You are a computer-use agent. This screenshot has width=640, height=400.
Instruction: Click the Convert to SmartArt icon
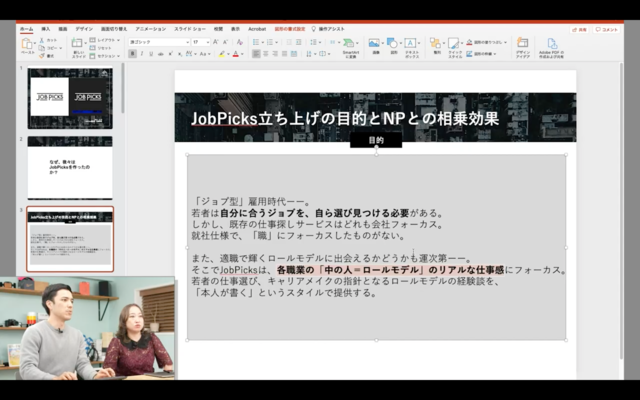click(x=350, y=46)
